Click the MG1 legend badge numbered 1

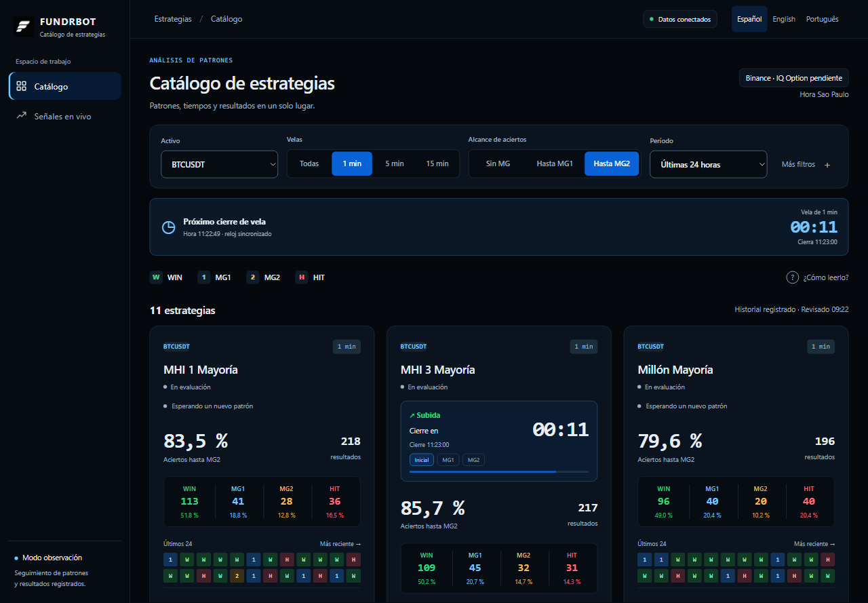[x=204, y=277]
